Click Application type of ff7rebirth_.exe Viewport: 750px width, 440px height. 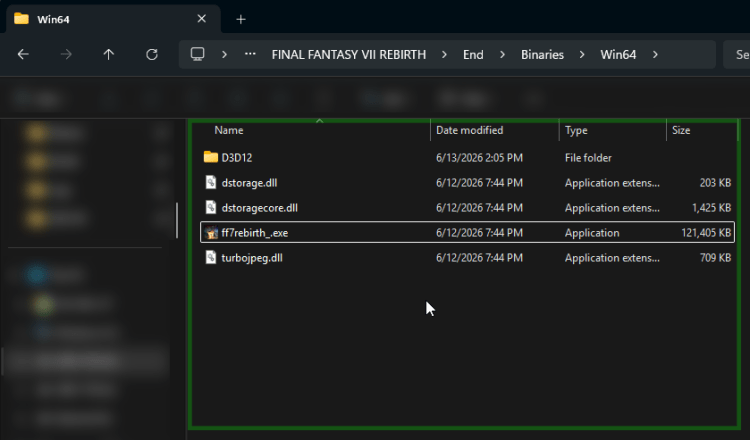click(592, 233)
